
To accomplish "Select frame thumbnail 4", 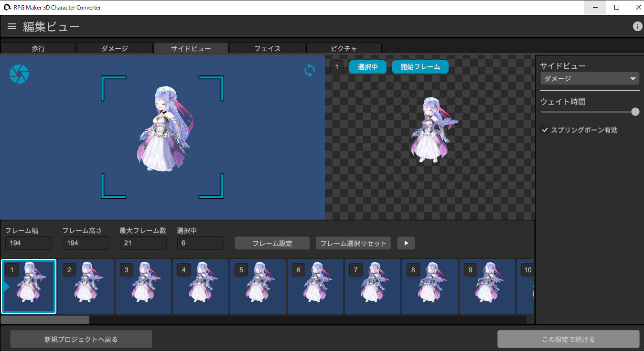I will pos(201,287).
